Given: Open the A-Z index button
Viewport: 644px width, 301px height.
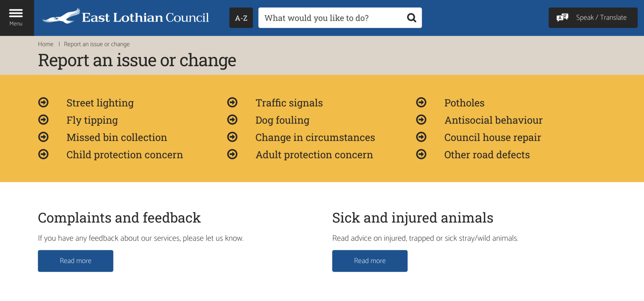Looking at the screenshot, I should click(241, 18).
